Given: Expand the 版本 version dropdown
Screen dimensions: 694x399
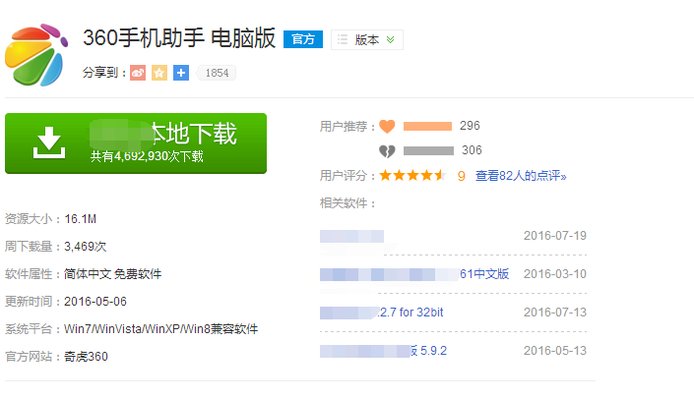Looking at the screenshot, I should (x=367, y=39).
